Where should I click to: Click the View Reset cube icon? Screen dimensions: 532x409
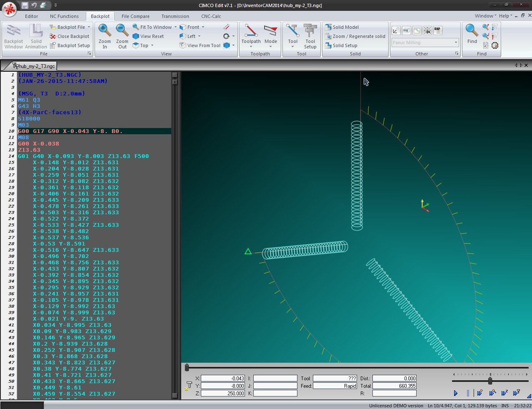click(136, 36)
